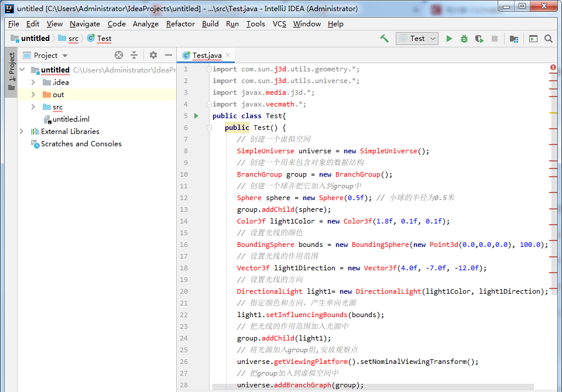Open Search Everywhere
Screen dimensions: 562x392
(549, 38)
